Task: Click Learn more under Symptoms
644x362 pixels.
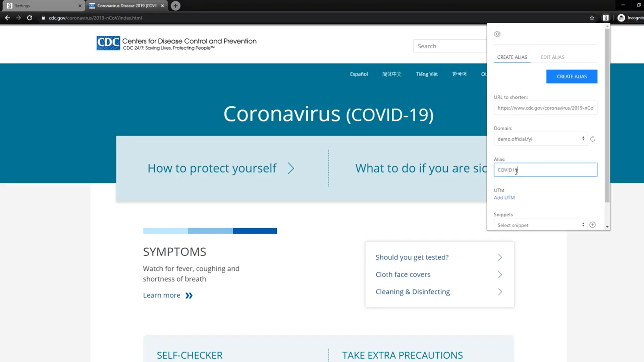Action: click(x=162, y=295)
